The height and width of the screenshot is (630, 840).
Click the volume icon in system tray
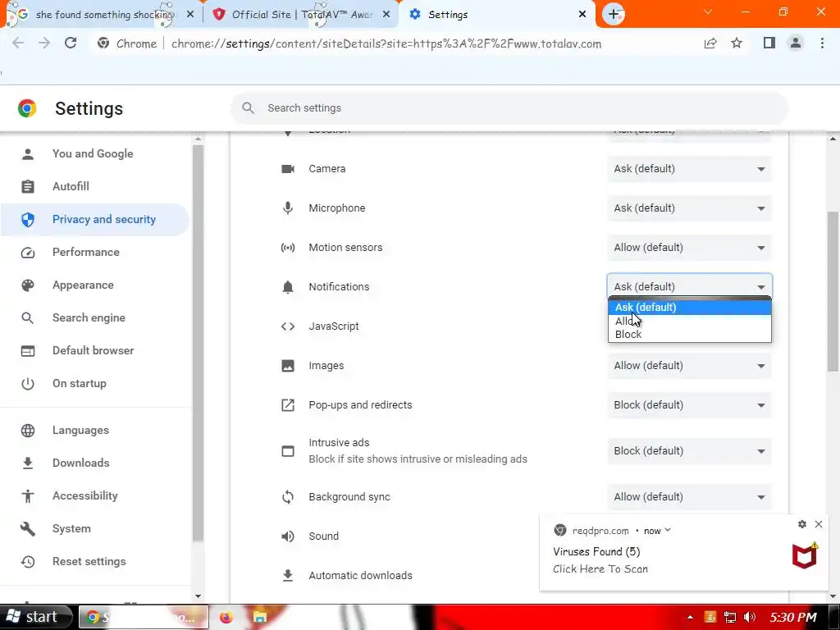[750, 617]
